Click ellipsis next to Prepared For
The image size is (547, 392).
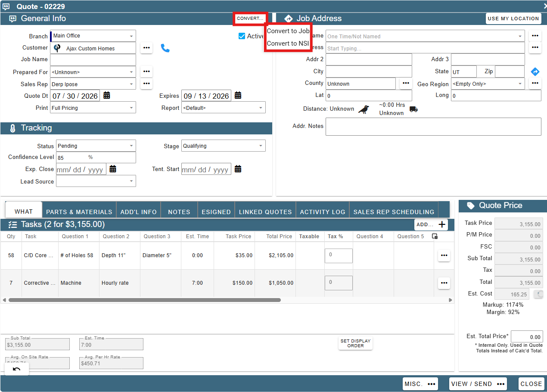coord(146,72)
